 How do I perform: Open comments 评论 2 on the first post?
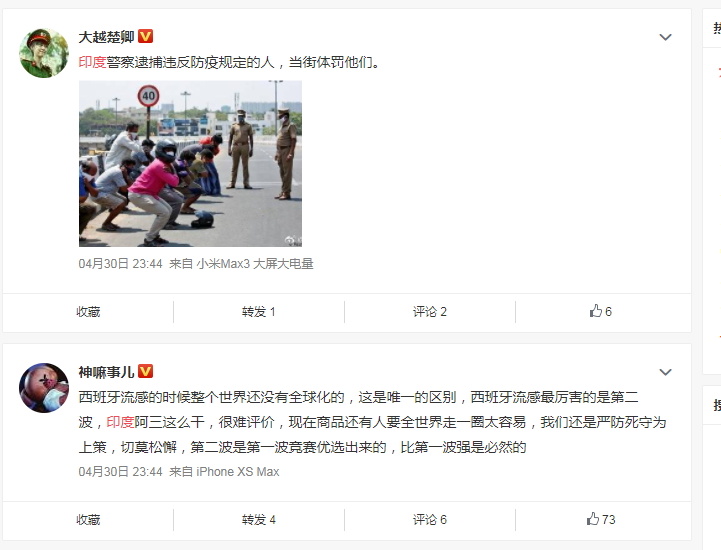click(x=429, y=312)
